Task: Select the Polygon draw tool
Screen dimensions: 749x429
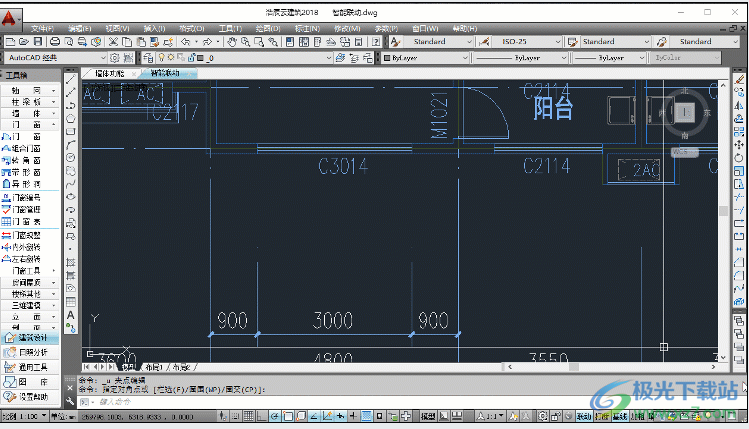Action: [71, 118]
